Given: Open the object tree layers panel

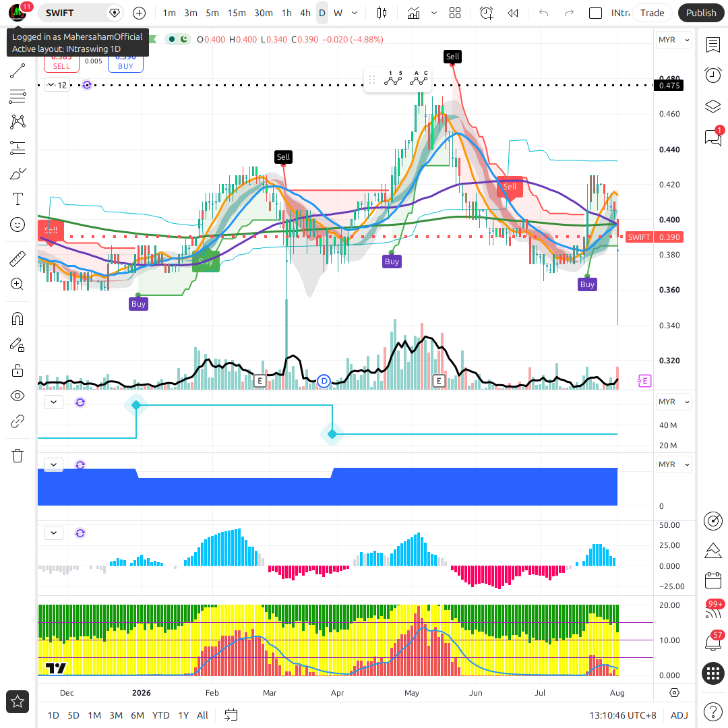Looking at the screenshot, I should [712, 107].
